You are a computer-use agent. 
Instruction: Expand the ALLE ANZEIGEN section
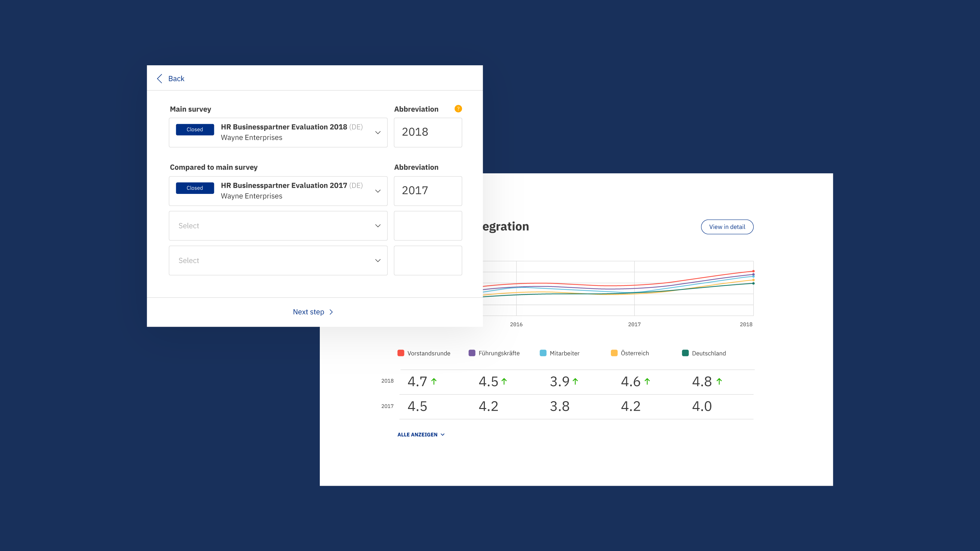tap(421, 435)
